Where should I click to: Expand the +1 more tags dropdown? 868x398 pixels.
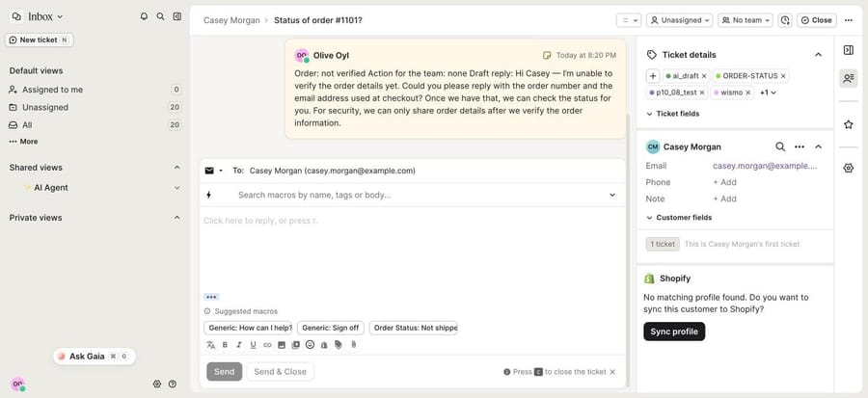(768, 93)
